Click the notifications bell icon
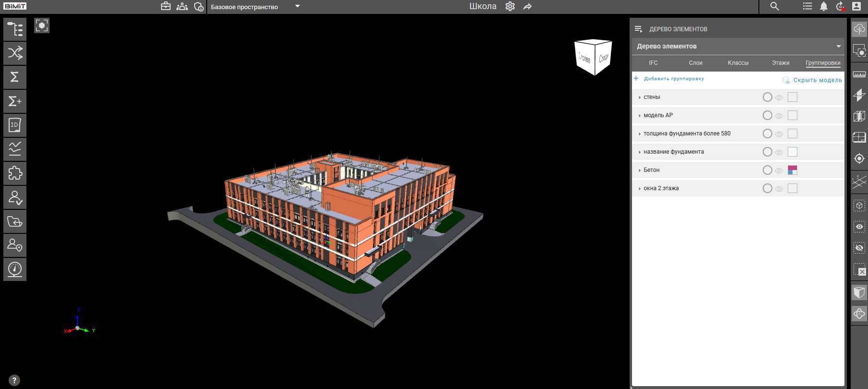 (823, 6)
